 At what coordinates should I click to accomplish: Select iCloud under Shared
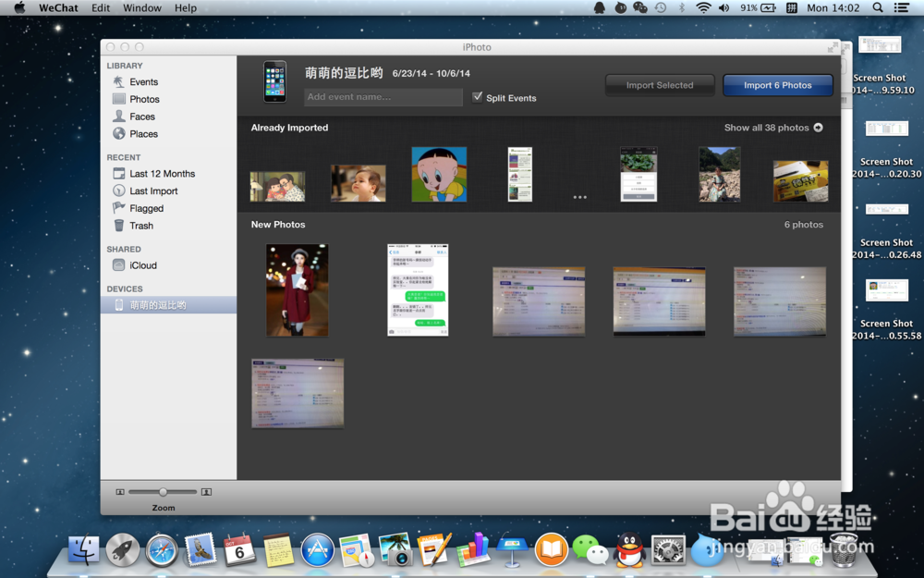point(143,265)
